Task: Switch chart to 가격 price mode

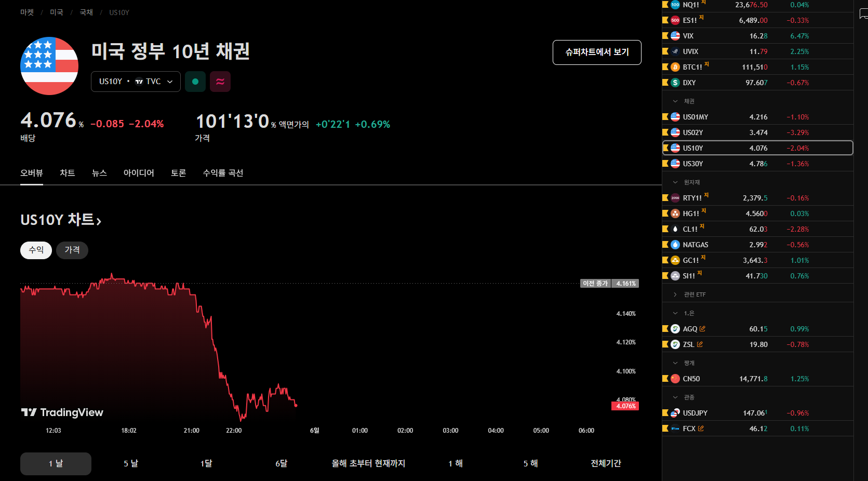Action: 72,250
